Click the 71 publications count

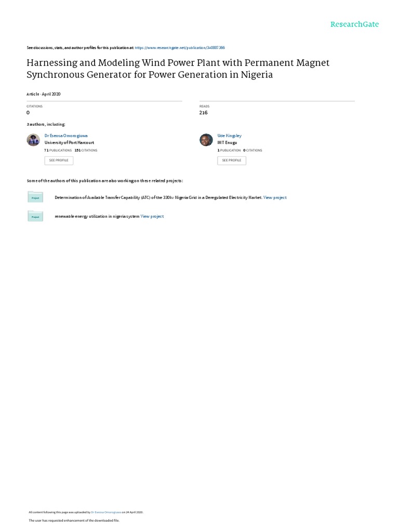point(58,150)
